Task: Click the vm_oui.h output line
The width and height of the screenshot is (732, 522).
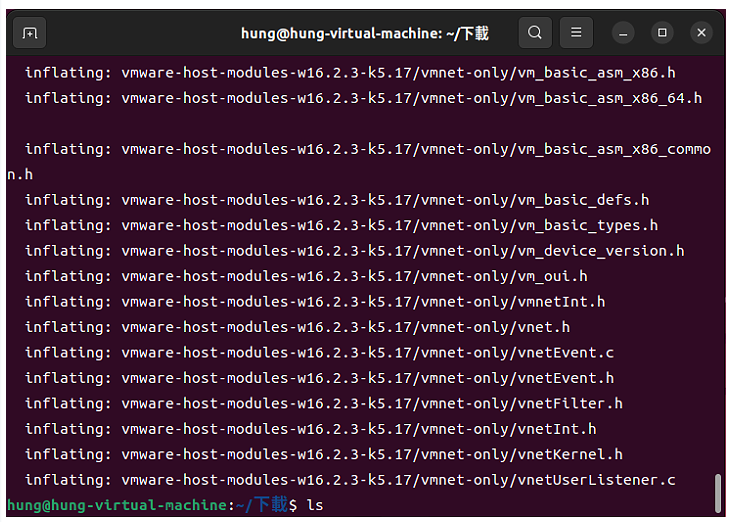Action: [306, 276]
